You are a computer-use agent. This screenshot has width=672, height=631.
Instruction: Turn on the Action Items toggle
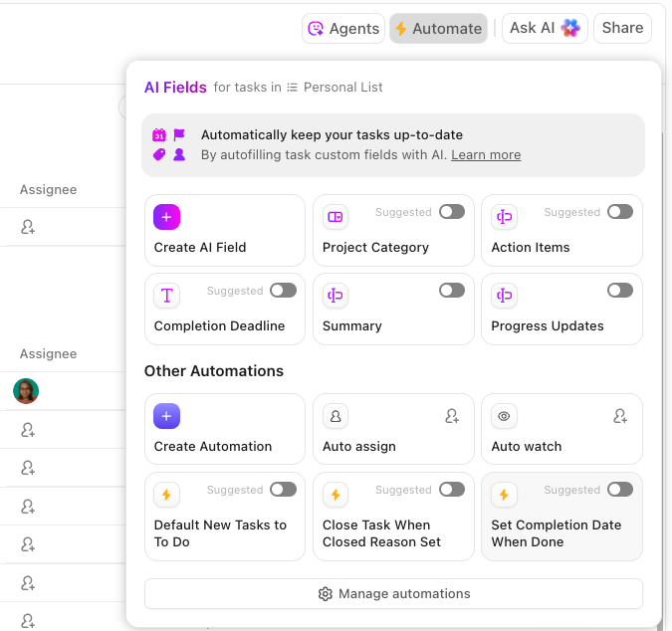pos(620,212)
